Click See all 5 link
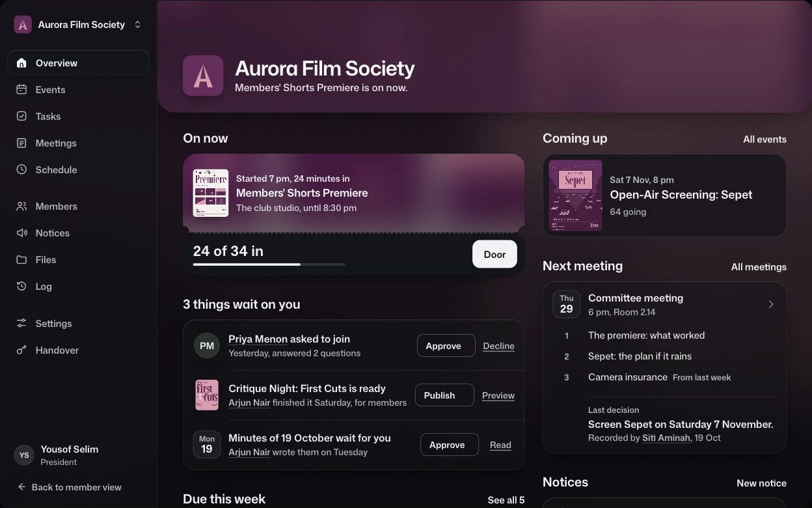Viewport: 812px width, 508px height. [x=506, y=500]
